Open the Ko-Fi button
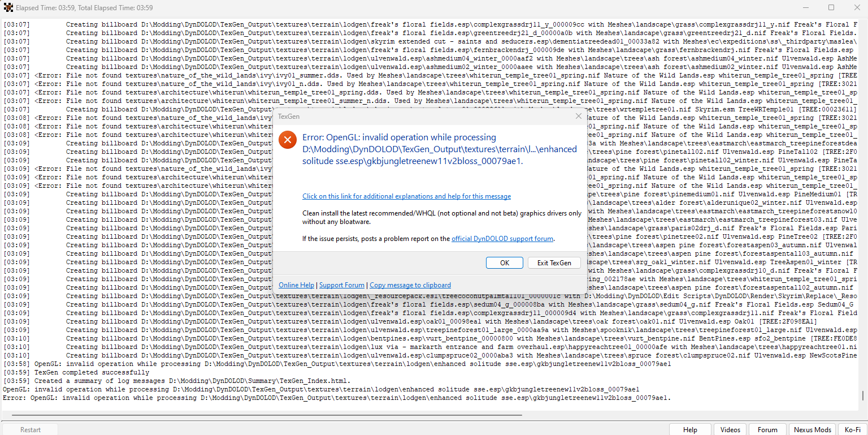Screen dimensions: 868x435 point(853,429)
